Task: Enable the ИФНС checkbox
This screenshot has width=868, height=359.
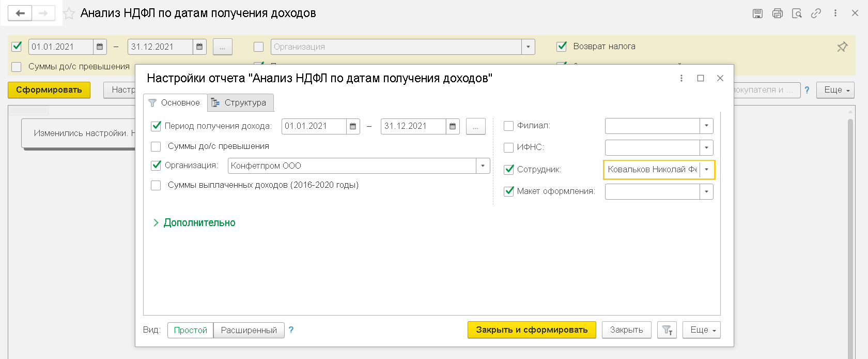Action: point(508,147)
